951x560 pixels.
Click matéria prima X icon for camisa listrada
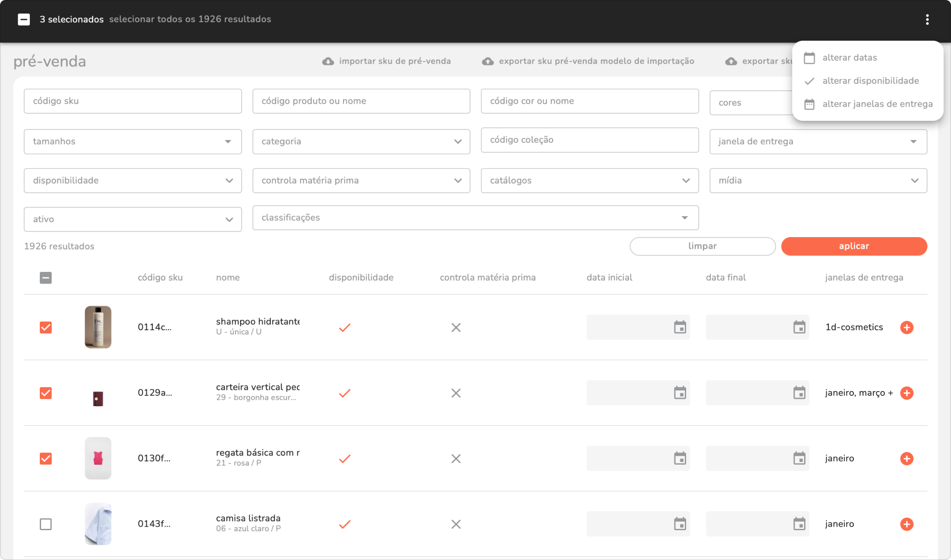tap(456, 524)
